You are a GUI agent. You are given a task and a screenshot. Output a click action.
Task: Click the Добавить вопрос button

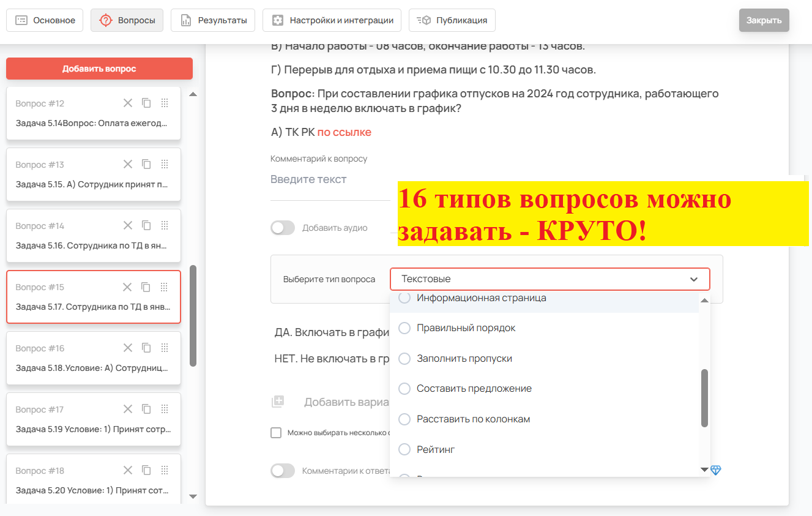click(99, 69)
